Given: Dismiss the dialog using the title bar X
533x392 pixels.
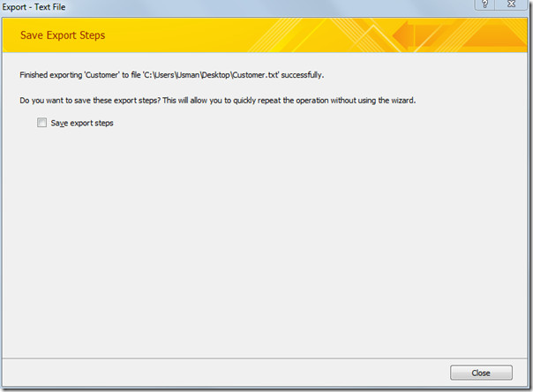Looking at the screenshot, I should [x=511, y=4].
